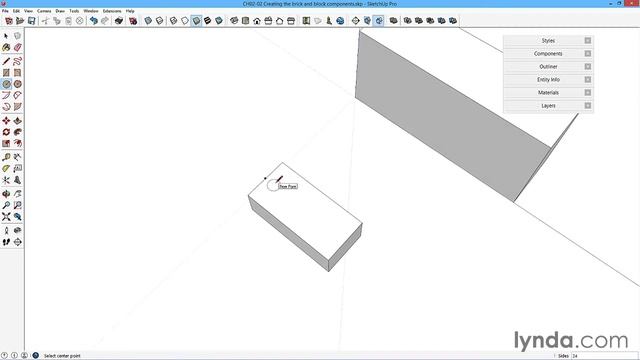Select the Pie tool
Screen dimensions: 640x360
tap(18, 107)
